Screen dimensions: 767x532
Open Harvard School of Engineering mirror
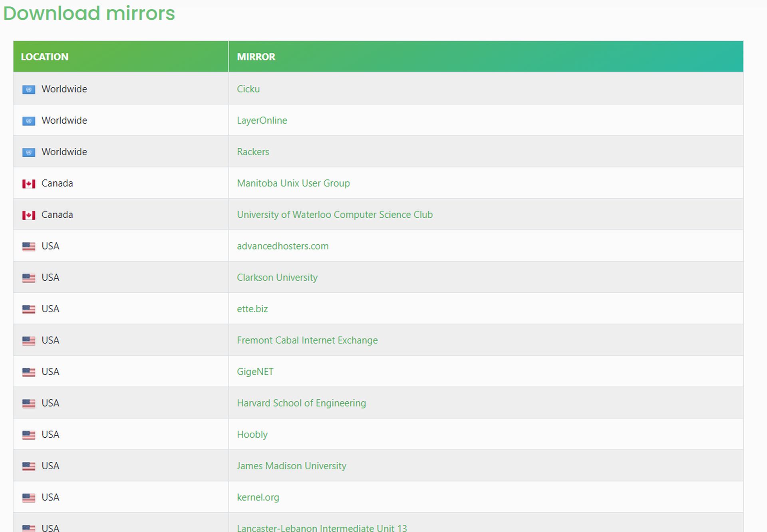301,403
